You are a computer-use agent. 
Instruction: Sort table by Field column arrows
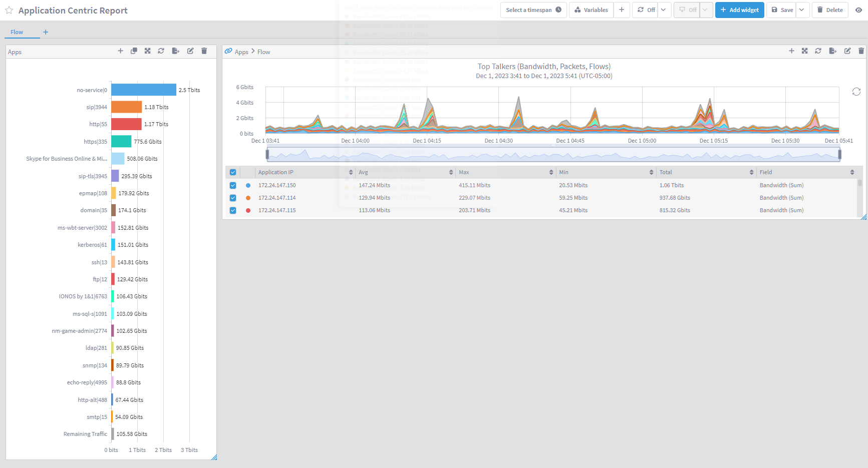pos(852,172)
